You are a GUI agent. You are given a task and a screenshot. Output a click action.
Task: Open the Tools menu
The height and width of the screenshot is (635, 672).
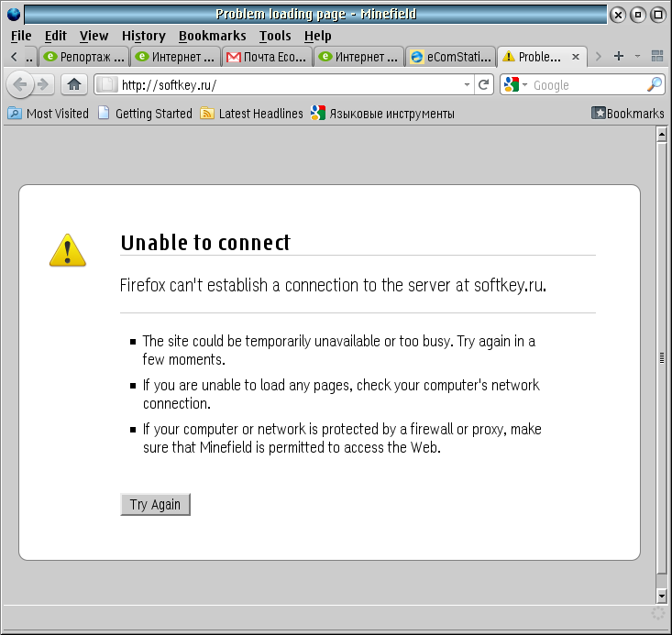275,36
